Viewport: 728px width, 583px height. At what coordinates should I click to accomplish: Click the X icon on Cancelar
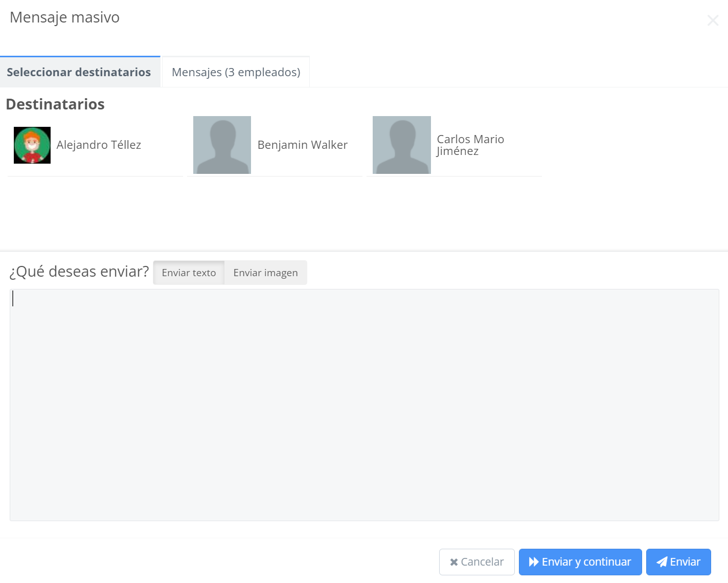pyautogui.click(x=453, y=562)
